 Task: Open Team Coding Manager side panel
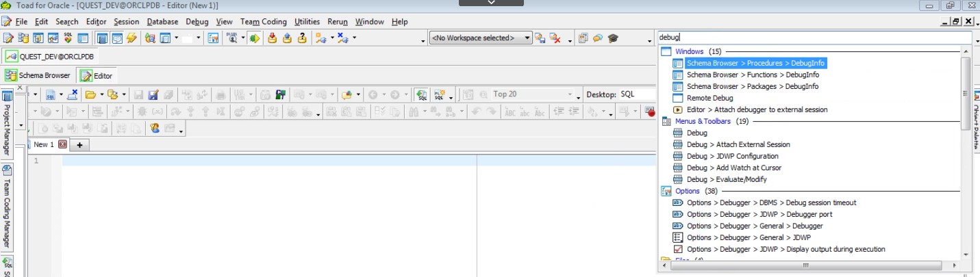[x=7, y=208]
